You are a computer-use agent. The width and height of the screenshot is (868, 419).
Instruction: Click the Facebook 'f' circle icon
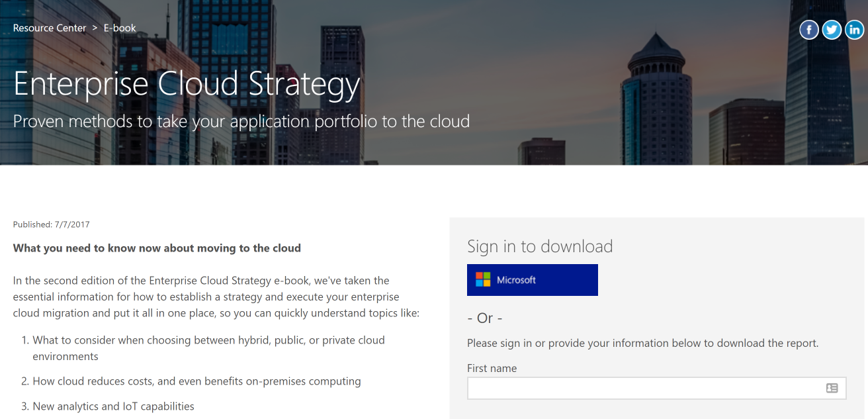(x=809, y=30)
